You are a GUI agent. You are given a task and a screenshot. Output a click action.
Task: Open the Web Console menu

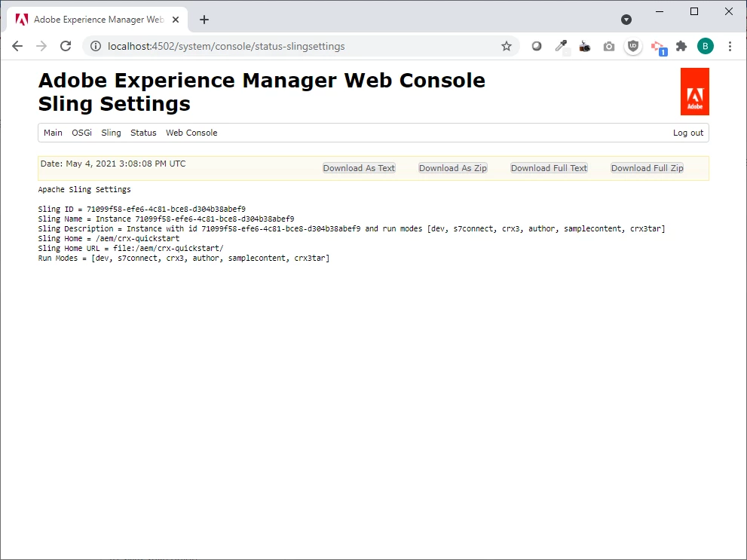191,133
